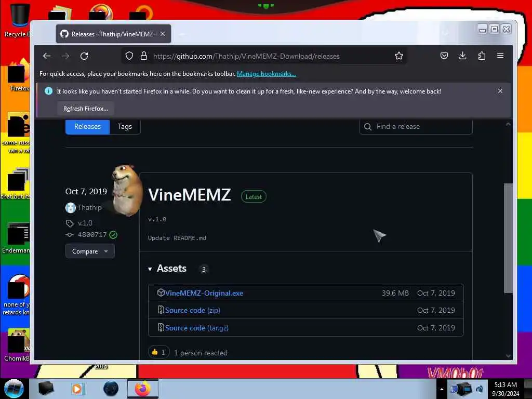Image resolution: width=532 pixels, height=399 pixels.
Task: Click the thumbs up reaction button
Action: (158, 353)
